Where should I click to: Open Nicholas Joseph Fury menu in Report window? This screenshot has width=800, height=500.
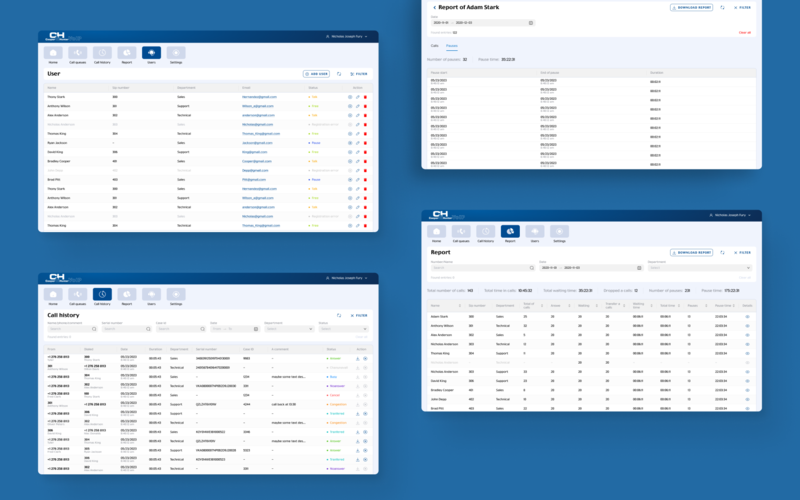pos(730,215)
